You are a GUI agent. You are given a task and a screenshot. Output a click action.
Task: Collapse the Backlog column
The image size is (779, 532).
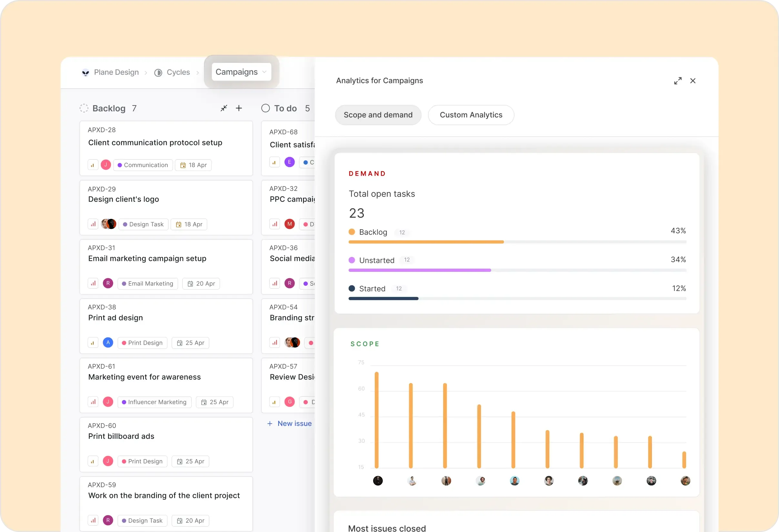224,108
